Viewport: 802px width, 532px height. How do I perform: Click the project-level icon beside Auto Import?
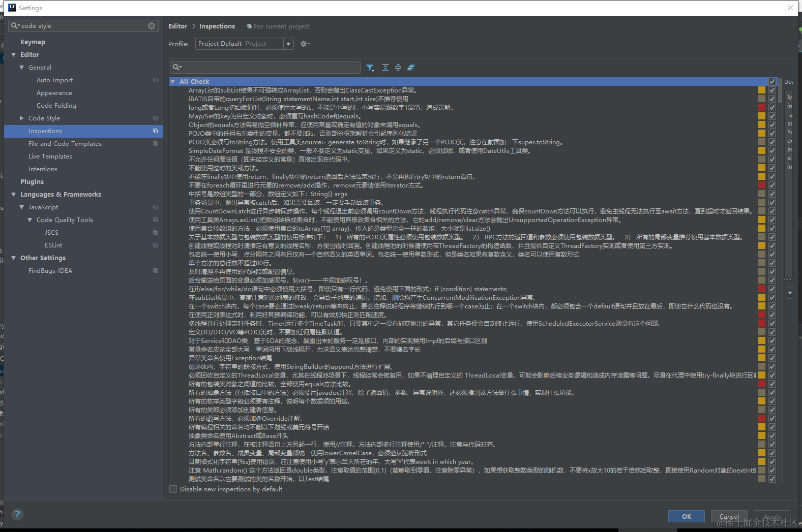pos(155,80)
